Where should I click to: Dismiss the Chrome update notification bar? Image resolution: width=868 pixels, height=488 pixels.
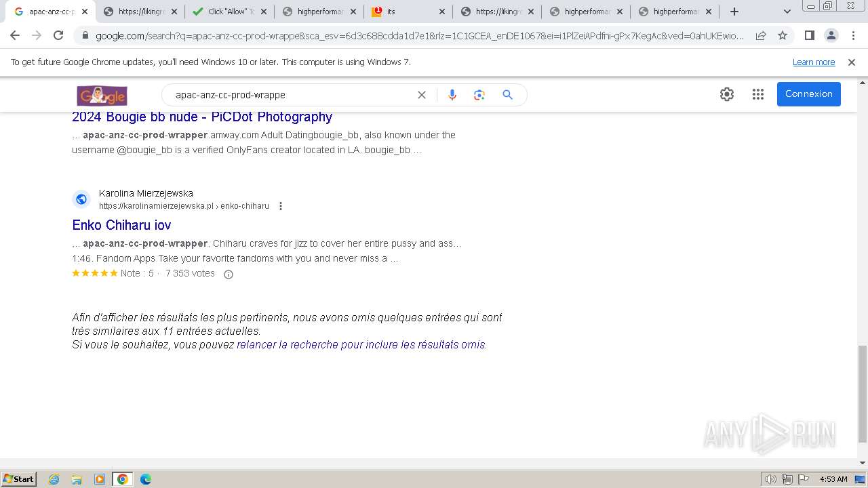[x=852, y=62]
